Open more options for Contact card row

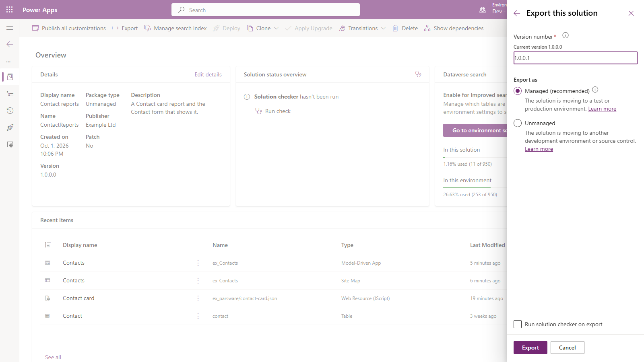[198, 298]
